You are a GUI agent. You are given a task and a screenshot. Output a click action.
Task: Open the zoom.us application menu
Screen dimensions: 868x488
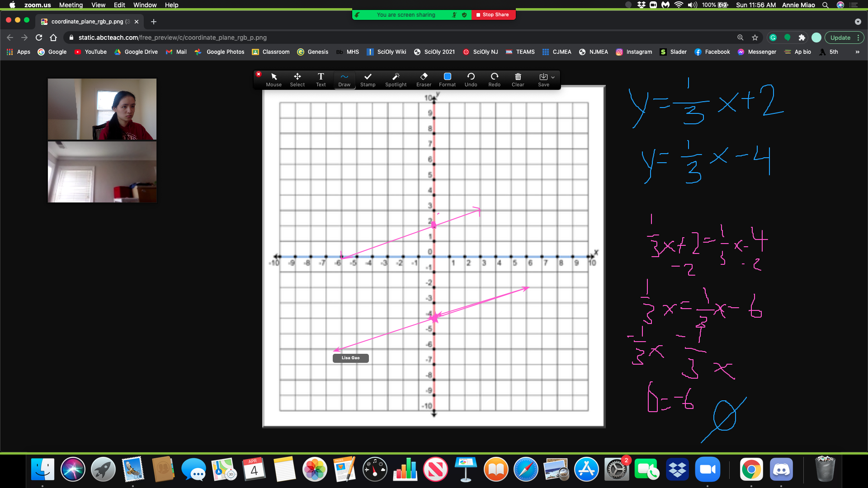click(38, 5)
